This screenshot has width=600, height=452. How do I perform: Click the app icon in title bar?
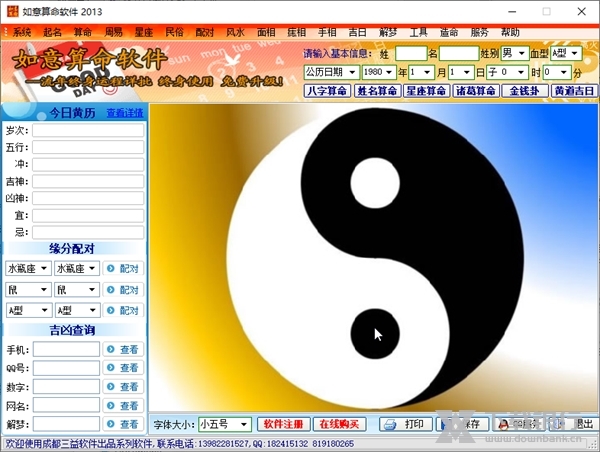(12, 11)
